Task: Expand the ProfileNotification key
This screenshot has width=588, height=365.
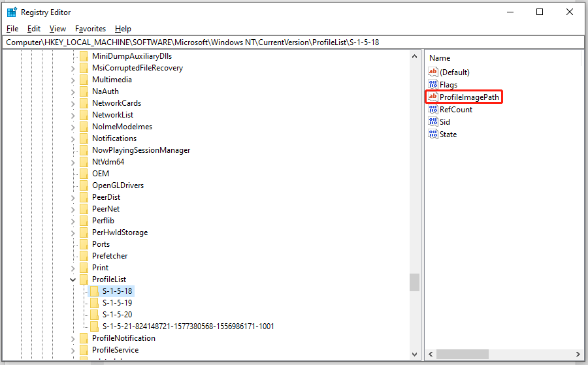Action: (x=73, y=339)
